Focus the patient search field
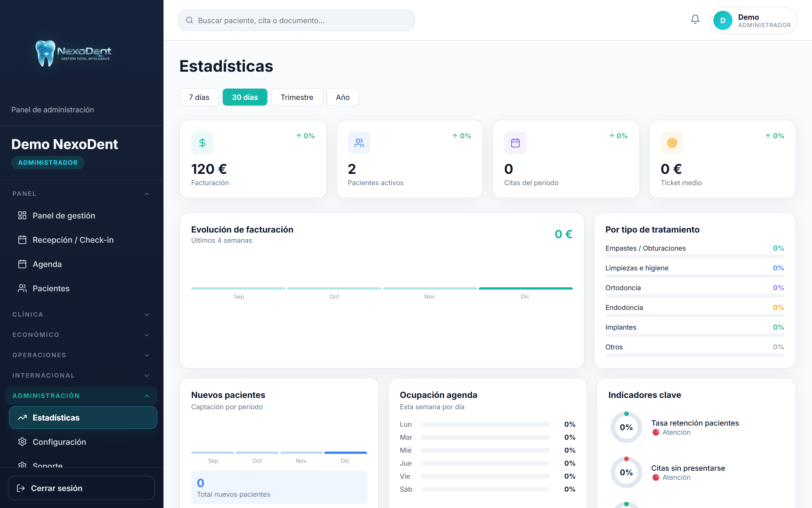812x508 pixels. tap(297, 20)
